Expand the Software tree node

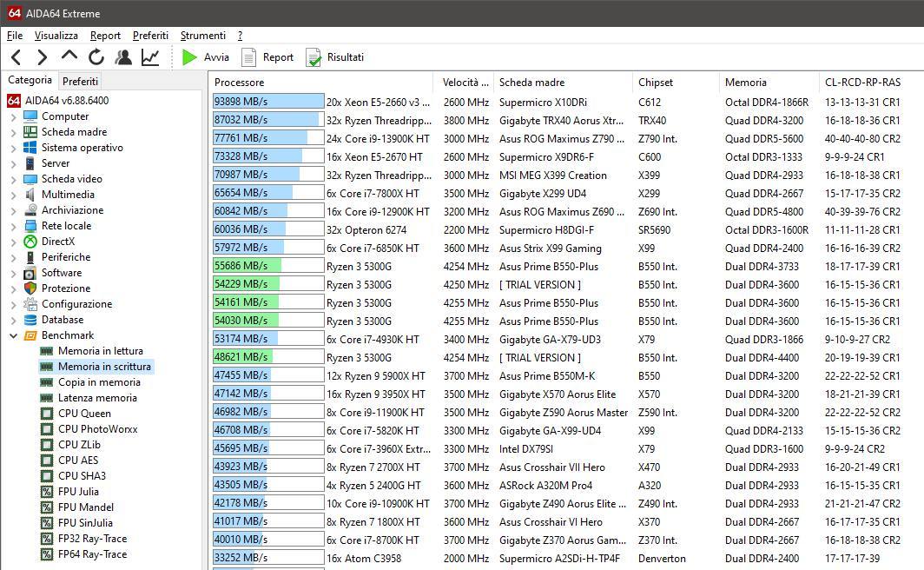pyautogui.click(x=13, y=273)
